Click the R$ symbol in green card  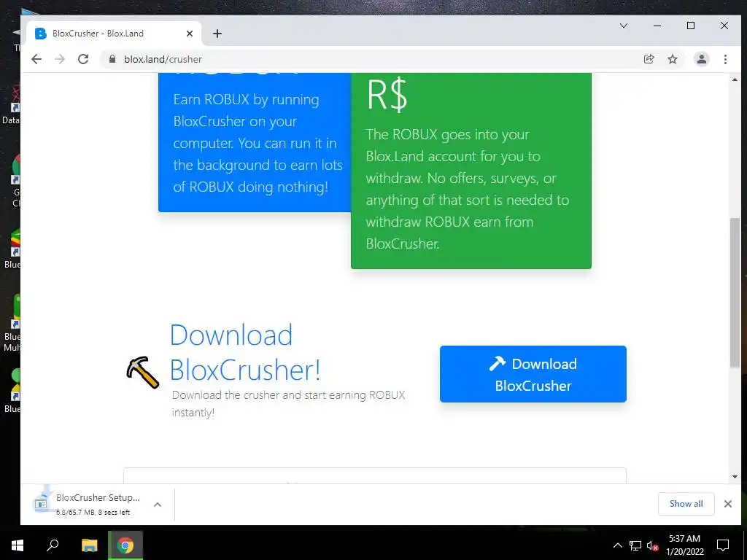(x=387, y=96)
